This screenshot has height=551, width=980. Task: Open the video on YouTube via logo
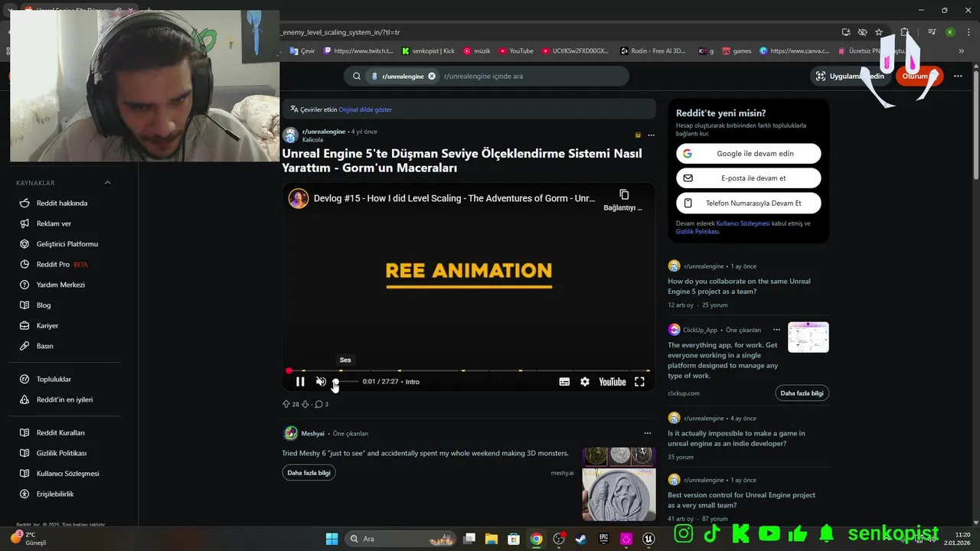pos(612,382)
